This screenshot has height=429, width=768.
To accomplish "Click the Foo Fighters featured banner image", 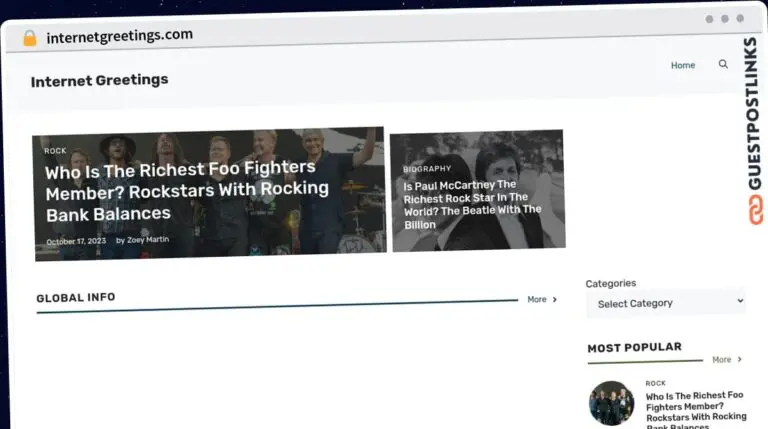I will [x=210, y=194].
